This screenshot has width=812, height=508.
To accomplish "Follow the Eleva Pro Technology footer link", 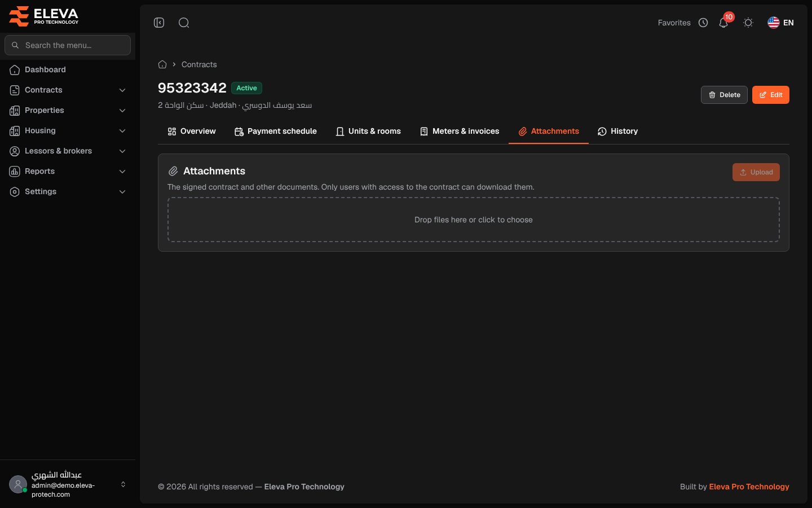I will point(749,487).
